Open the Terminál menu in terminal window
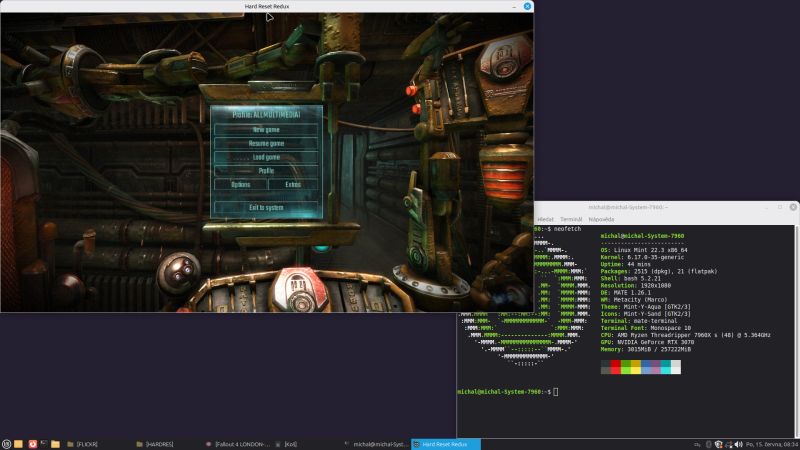The image size is (800, 450). 571,219
